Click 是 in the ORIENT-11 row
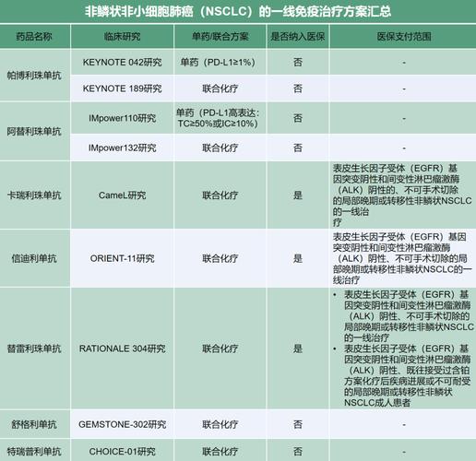The width and height of the screenshot is (476, 461). [298, 258]
